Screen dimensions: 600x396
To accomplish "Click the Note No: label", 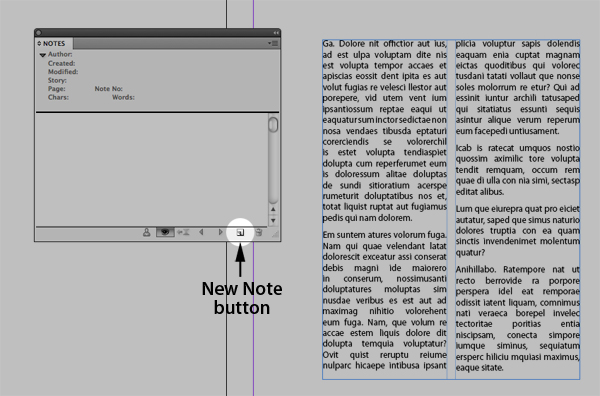I will 109,89.
